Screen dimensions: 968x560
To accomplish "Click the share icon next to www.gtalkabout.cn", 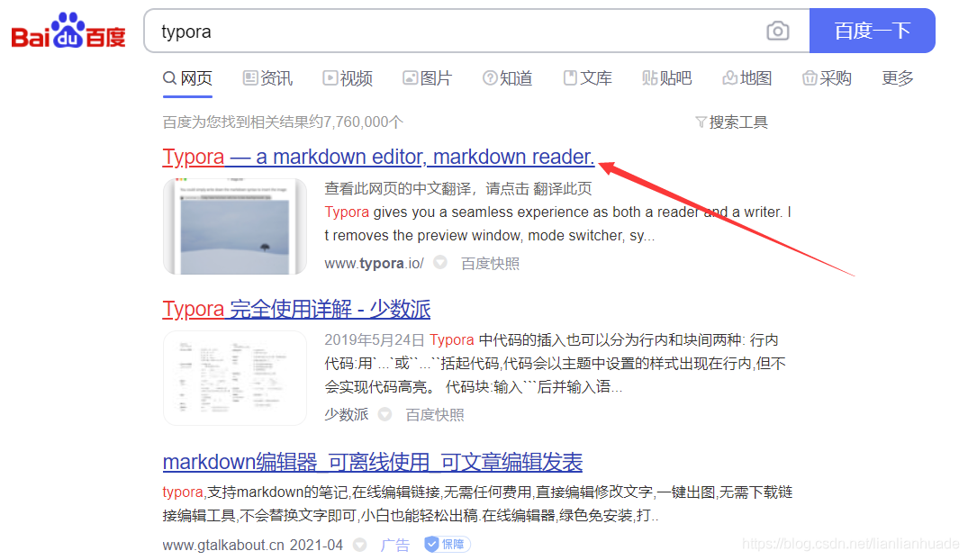I will click(359, 544).
